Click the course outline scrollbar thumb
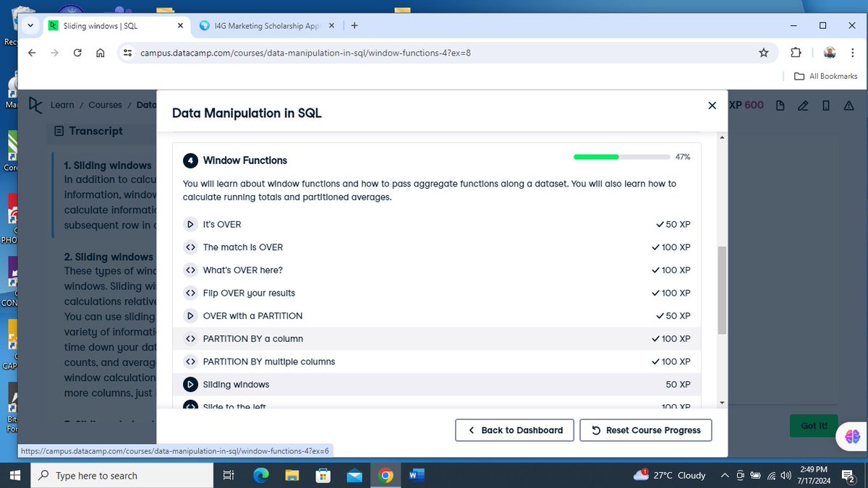This screenshot has height=488, width=868. 721,290
